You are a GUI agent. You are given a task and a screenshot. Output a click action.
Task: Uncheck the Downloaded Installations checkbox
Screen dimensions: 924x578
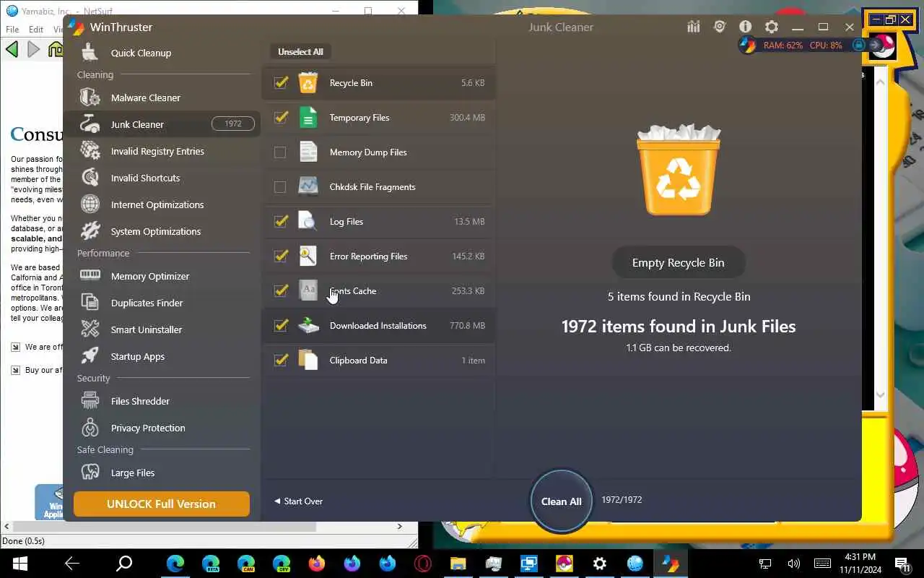[x=281, y=325]
